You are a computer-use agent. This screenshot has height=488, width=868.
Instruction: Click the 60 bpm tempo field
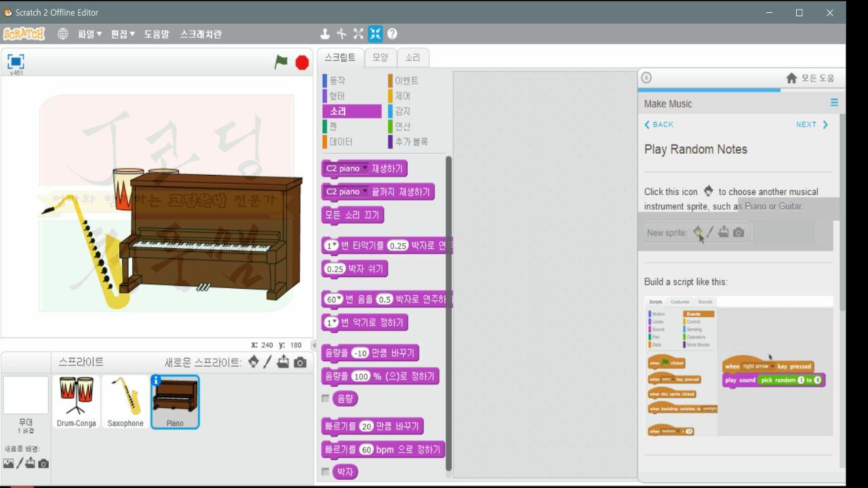[367, 449]
